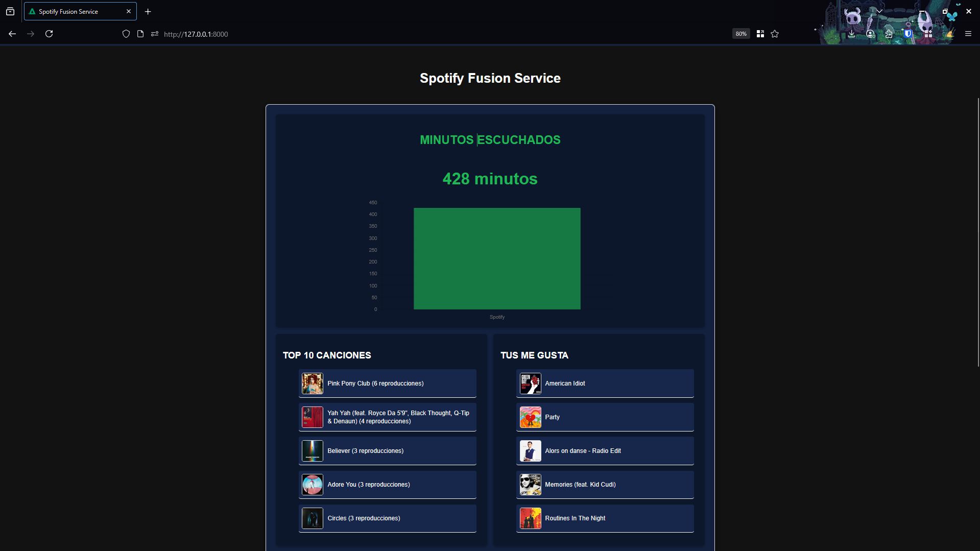Open the downloads panel icon

851,34
